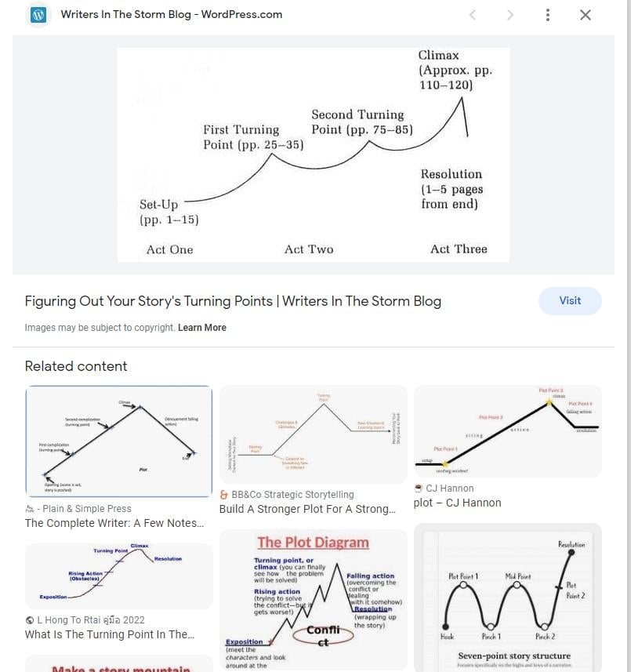Click the Plain & Simple Press source icon
Image resolution: width=631 pixels, height=672 pixels.
tap(31, 509)
